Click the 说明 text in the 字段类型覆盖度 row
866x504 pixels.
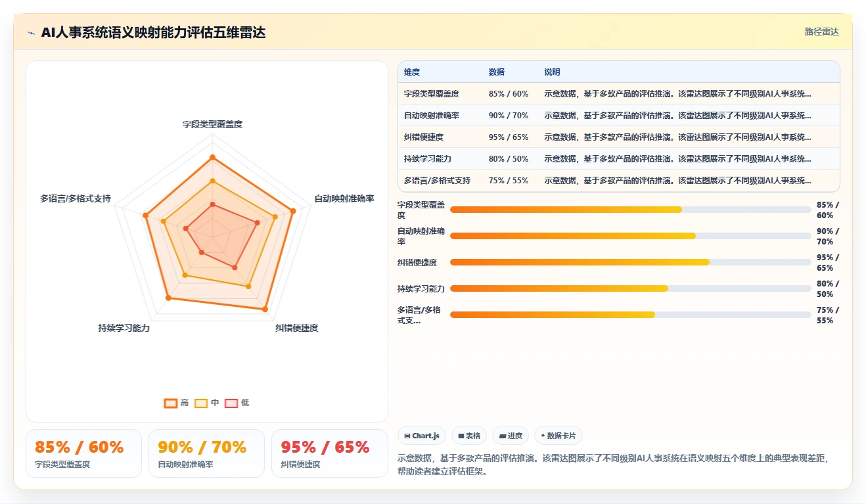point(678,94)
